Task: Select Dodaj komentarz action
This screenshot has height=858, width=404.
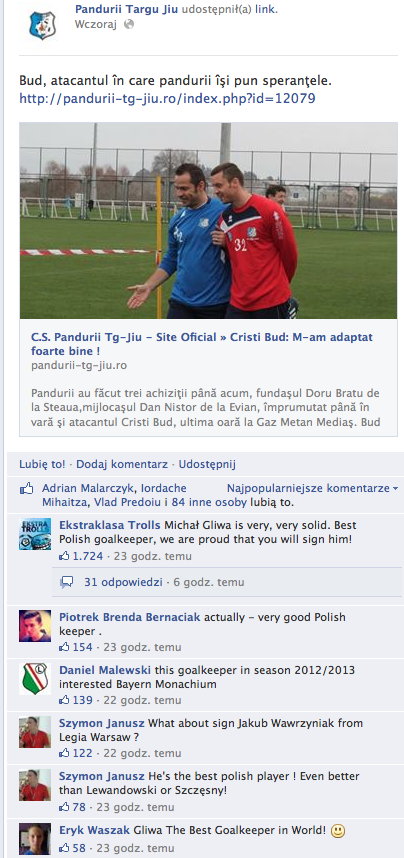Action: pyautogui.click(x=122, y=465)
